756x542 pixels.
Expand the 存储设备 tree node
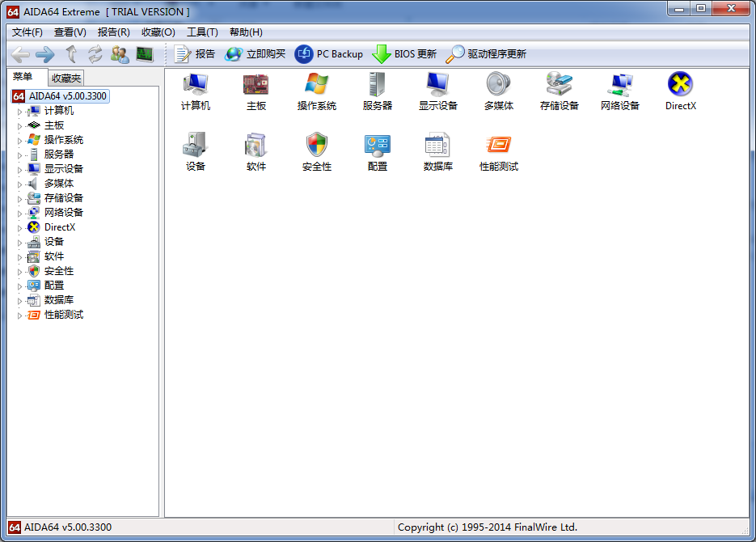(x=19, y=199)
